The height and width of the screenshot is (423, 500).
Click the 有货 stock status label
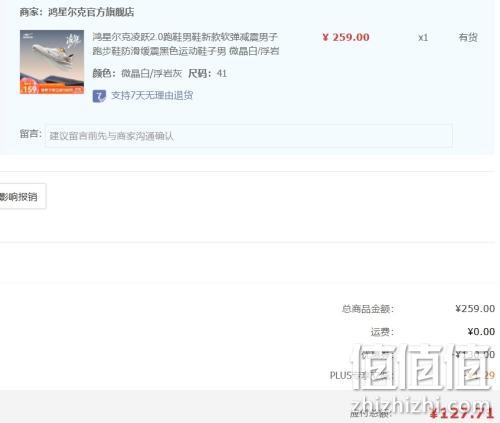click(468, 37)
